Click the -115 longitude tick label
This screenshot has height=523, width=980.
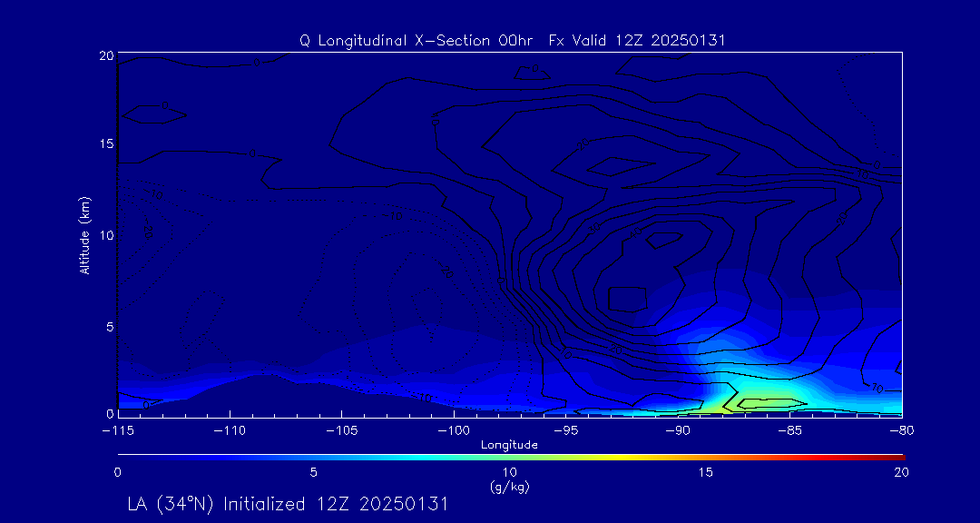click(117, 431)
